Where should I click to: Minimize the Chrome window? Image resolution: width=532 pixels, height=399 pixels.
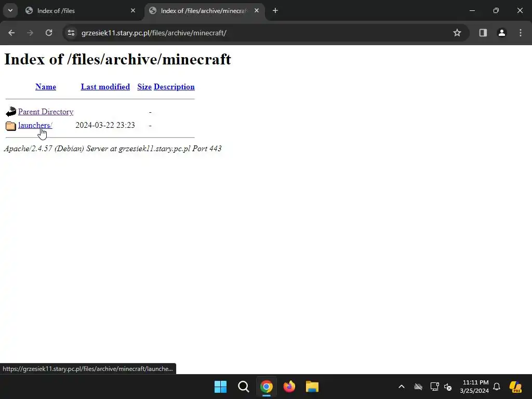472,10
